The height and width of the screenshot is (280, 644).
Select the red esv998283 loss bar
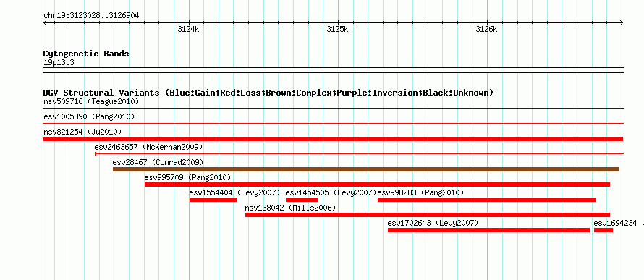click(487, 200)
